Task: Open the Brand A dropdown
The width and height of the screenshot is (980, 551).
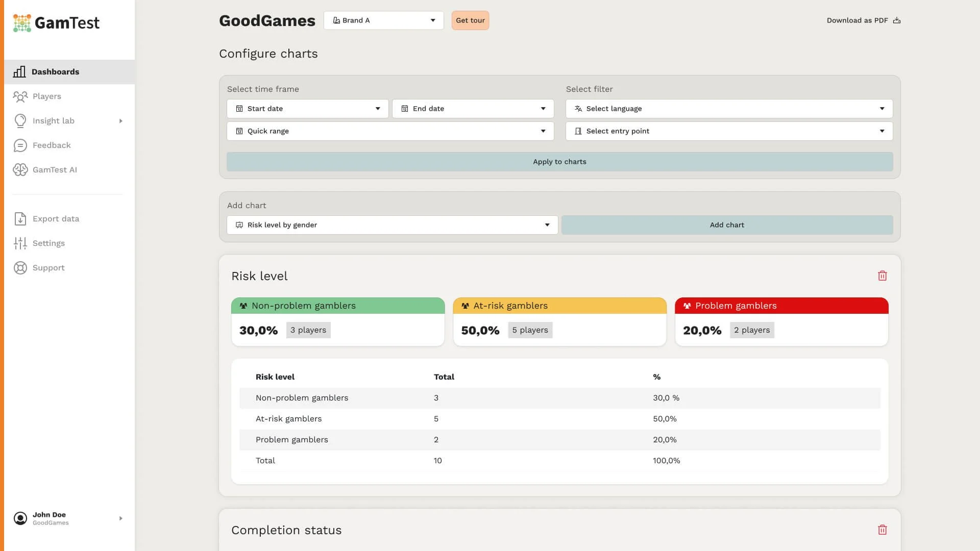Action: (x=383, y=20)
